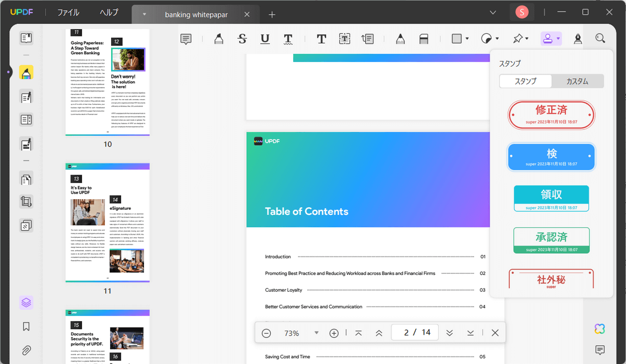The image size is (626, 364).
Task: Open the comments panel icon at bottom right
Action: (x=600, y=350)
